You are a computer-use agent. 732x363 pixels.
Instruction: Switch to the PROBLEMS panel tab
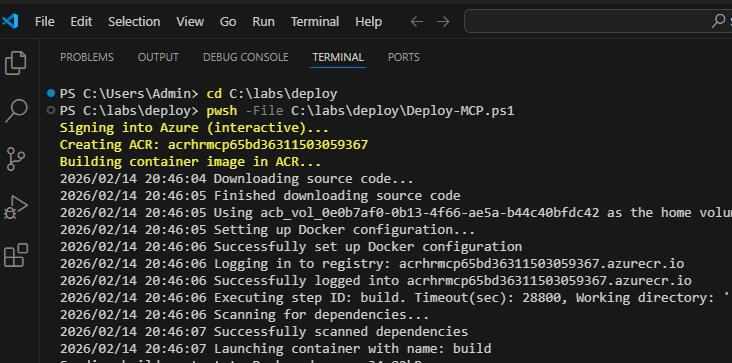tap(87, 57)
